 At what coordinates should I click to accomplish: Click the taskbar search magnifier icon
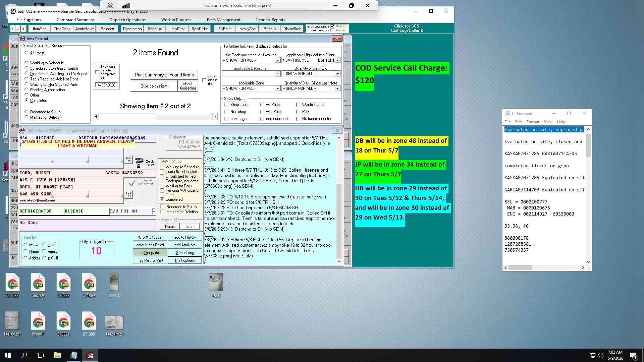[24, 355]
